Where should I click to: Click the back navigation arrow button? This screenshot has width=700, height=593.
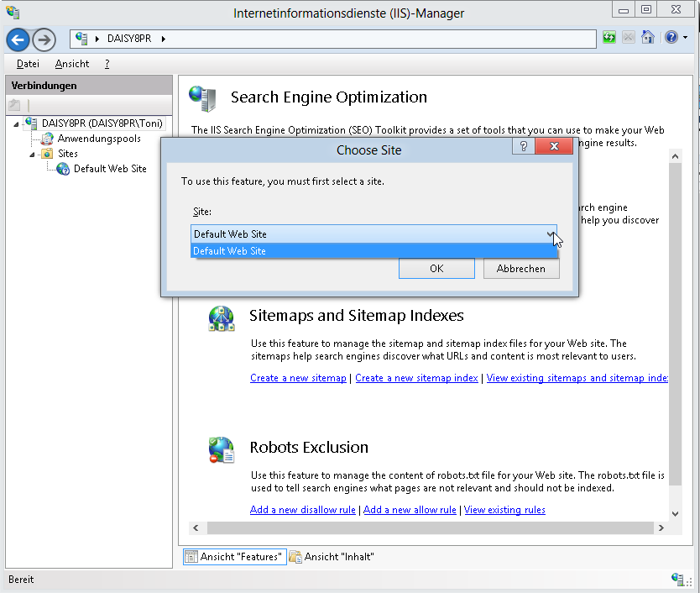tap(18, 39)
